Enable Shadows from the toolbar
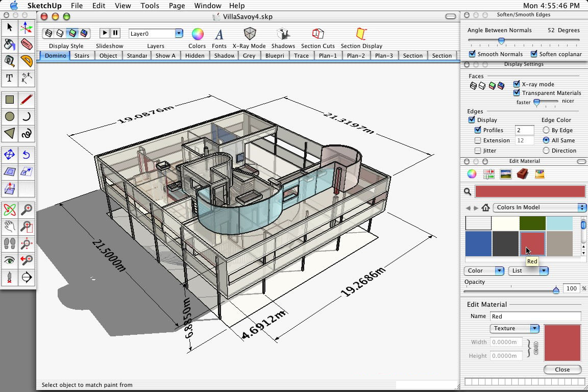The image size is (588, 392). point(283,34)
